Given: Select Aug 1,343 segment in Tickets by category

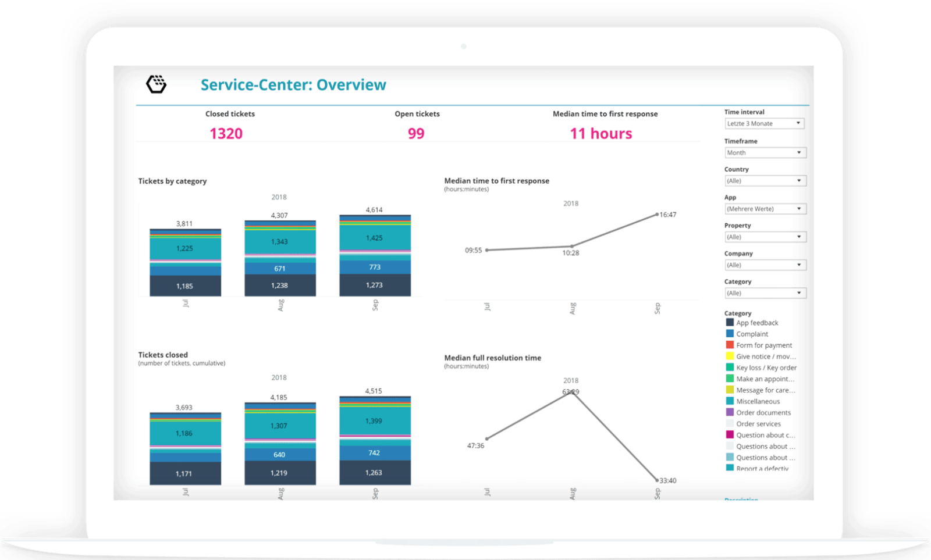Looking at the screenshot, I should (280, 242).
